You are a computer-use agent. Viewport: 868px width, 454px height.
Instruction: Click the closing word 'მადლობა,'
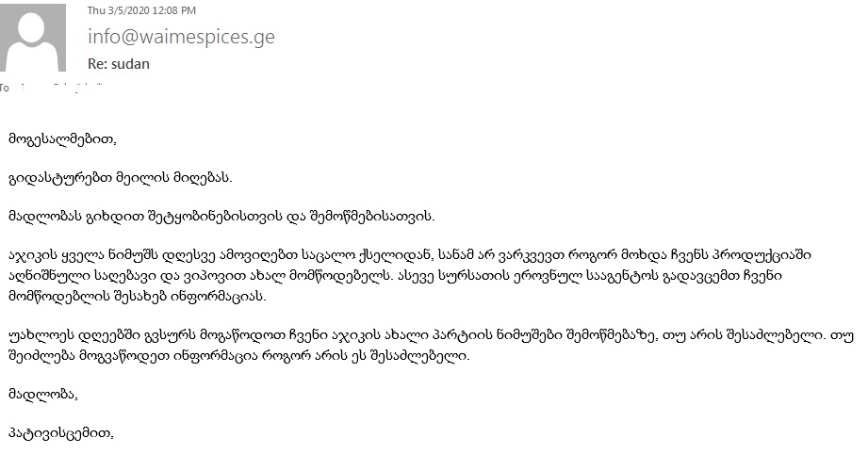(43, 395)
